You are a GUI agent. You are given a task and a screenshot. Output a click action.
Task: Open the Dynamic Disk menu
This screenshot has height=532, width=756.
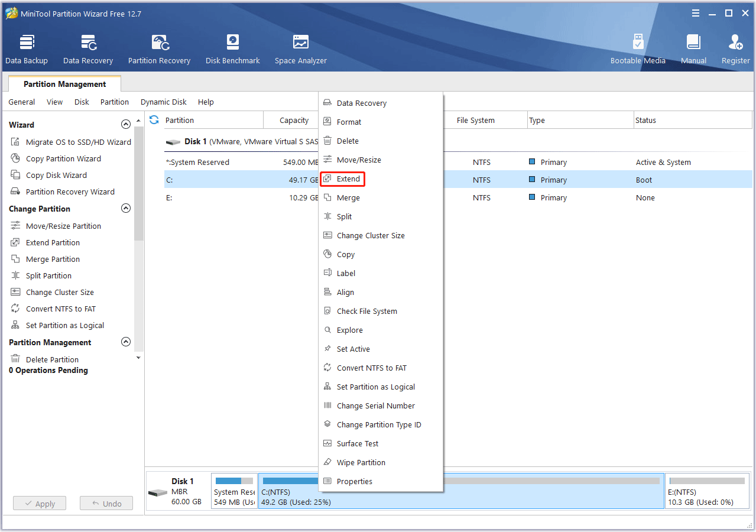[x=164, y=102]
